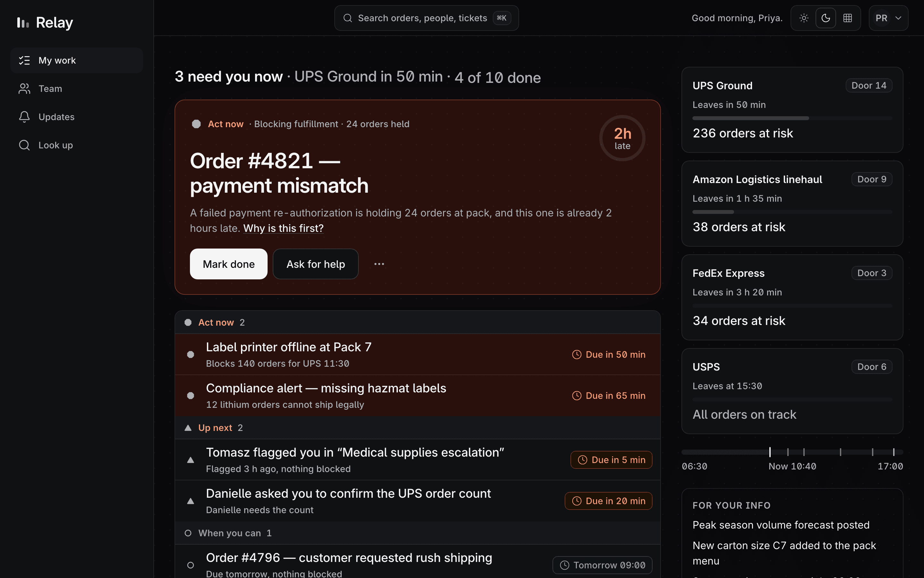
Task: Click Mark done on Order #4821
Action: [229, 264]
